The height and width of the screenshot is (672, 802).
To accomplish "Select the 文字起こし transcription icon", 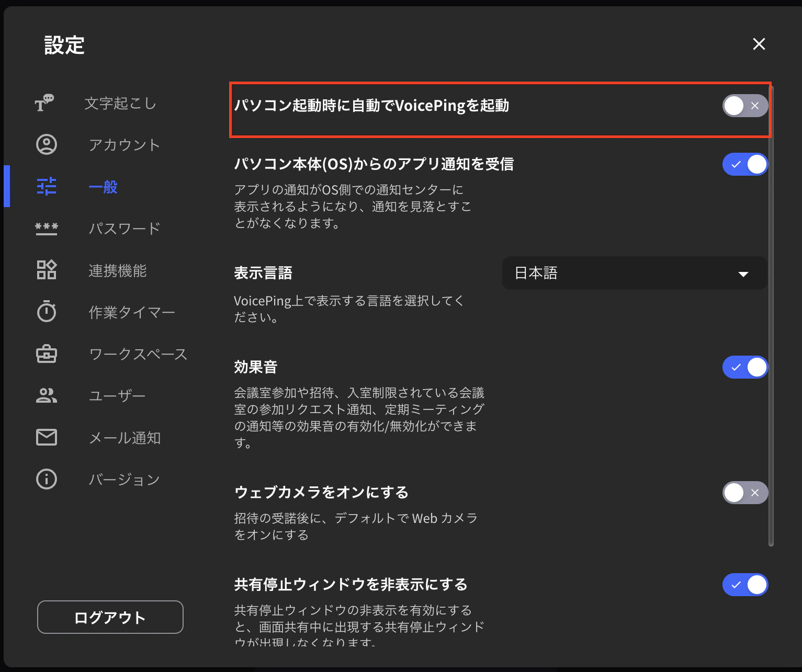I will (x=46, y=103).
